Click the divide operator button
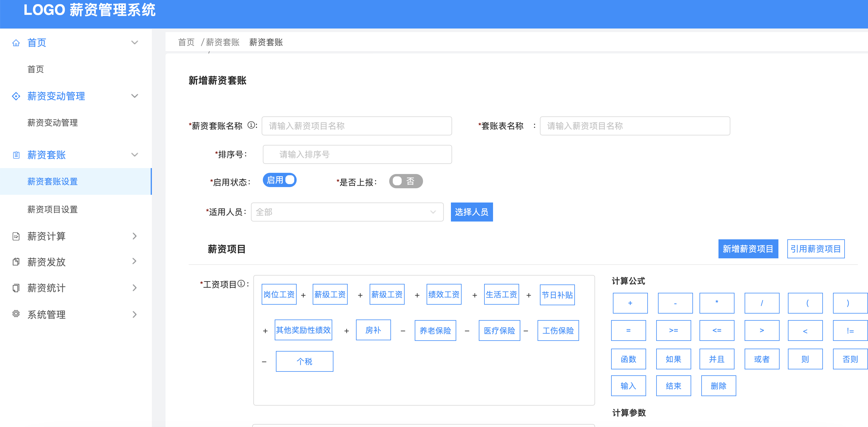Image resolution: width=868 pixels, height=427 pixels. pyautogui.click(x=762, y=303)
